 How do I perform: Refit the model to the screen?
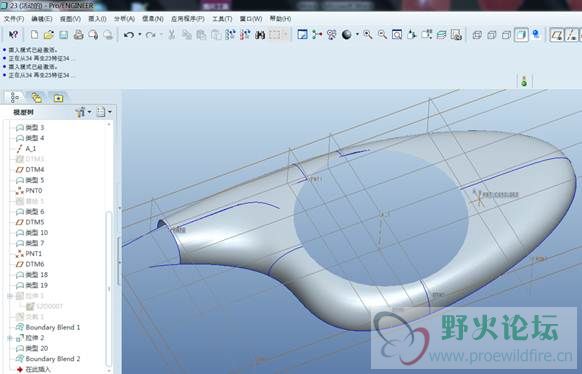[397, 35]
